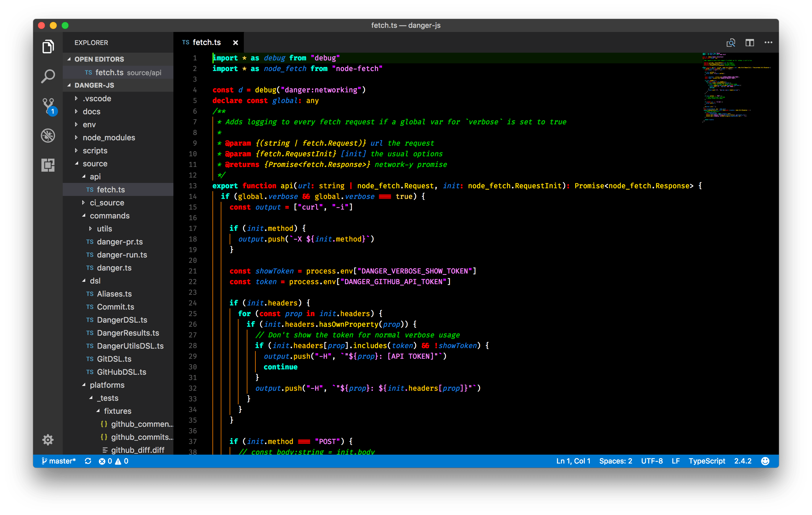Open the Extensions view

pos(48,165)
